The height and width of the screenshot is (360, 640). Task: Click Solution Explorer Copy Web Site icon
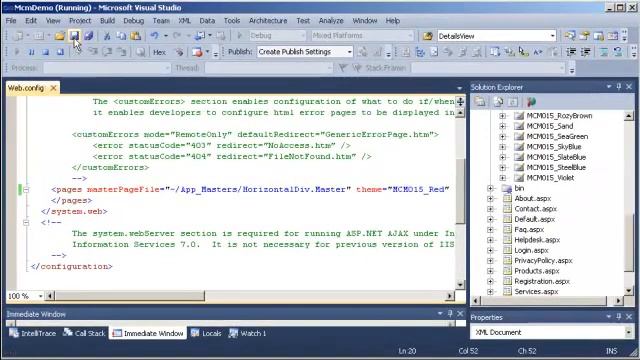coord(531,102)
